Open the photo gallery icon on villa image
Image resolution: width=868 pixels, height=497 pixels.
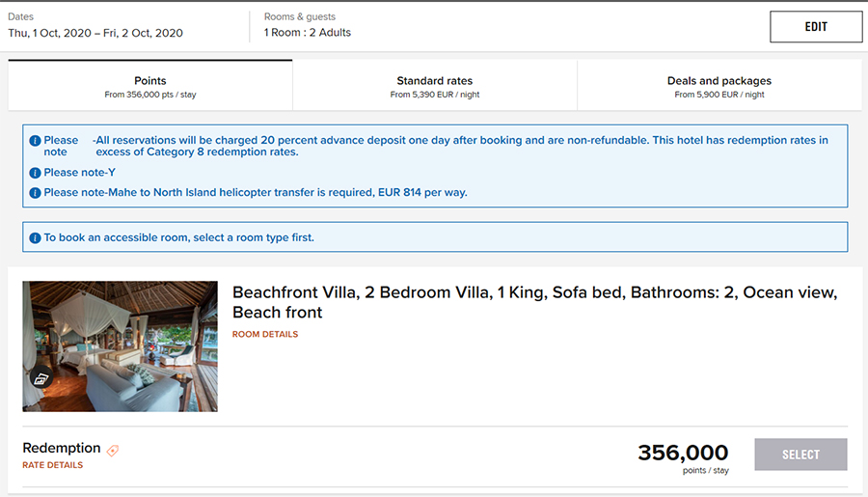click(41, 379)
